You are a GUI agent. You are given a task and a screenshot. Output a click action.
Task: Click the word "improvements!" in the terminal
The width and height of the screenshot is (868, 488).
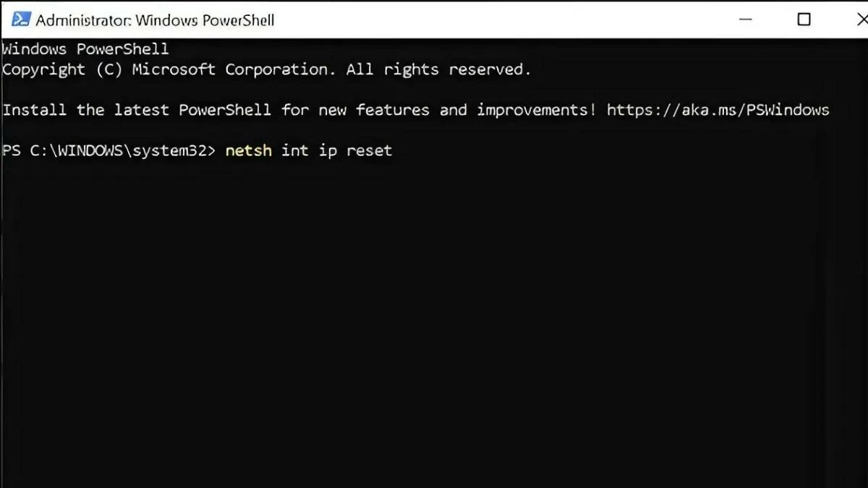coord(536,110)
